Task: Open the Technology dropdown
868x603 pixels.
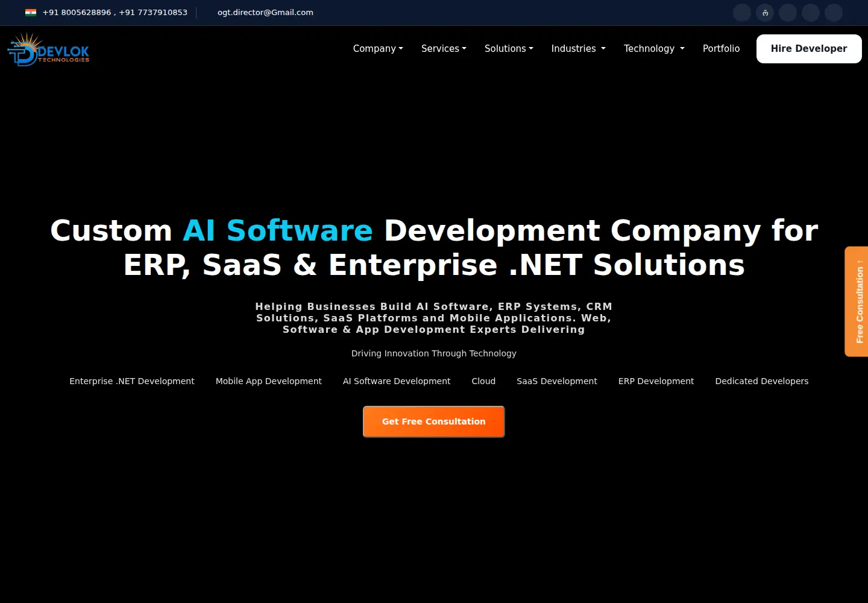Action: (654, 48)
